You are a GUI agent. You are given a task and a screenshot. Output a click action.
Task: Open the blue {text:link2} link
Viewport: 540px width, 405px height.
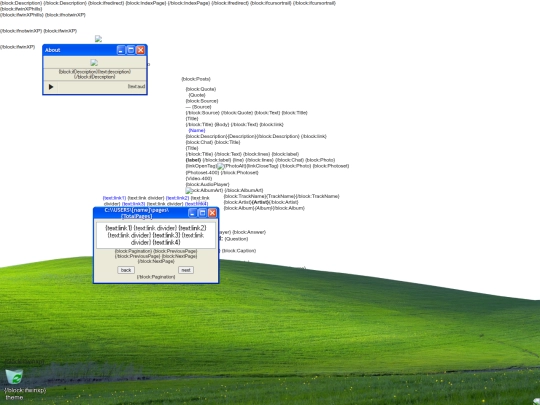click(x=177, y=198)
